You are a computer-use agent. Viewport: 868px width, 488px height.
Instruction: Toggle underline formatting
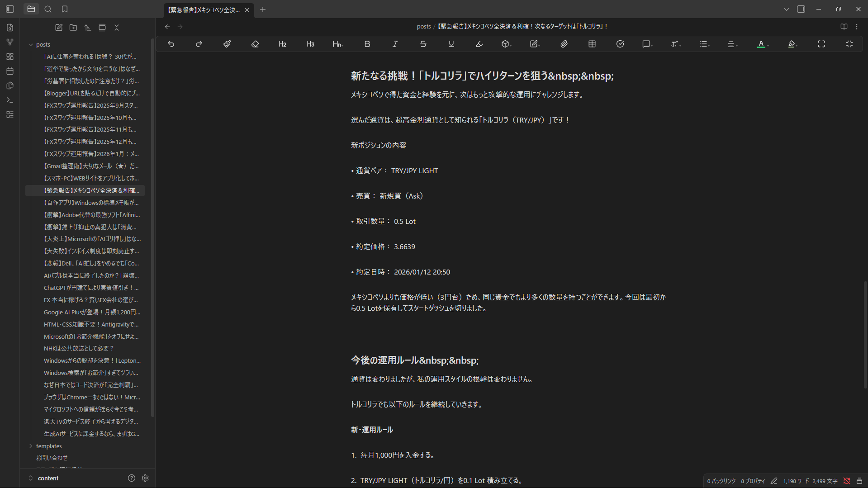451,44
